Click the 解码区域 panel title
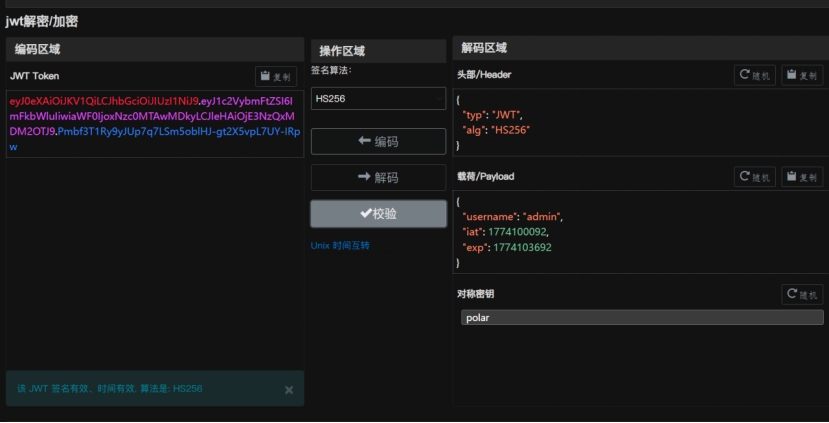This screenshot has width=829, height=423. (x=484, y=48)
